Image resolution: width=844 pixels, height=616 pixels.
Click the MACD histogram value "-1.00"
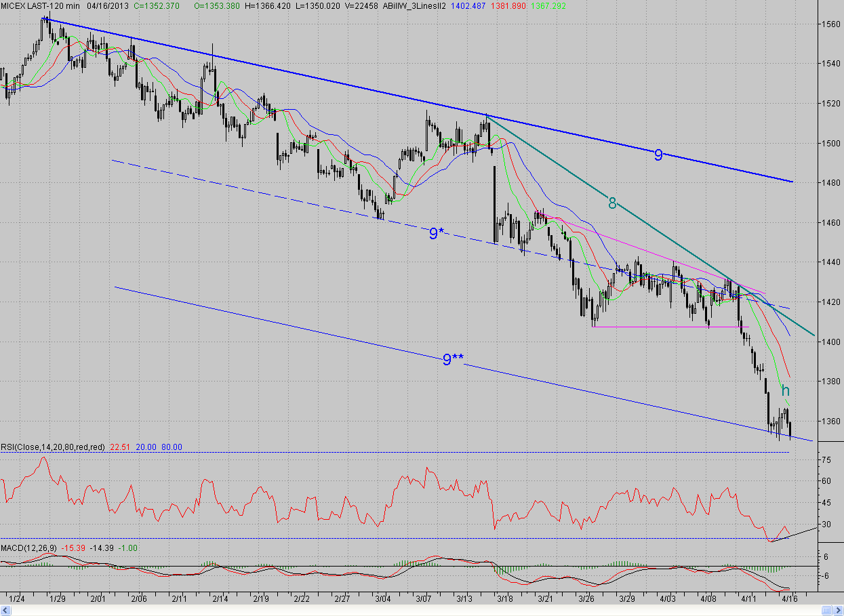(129, 547)
